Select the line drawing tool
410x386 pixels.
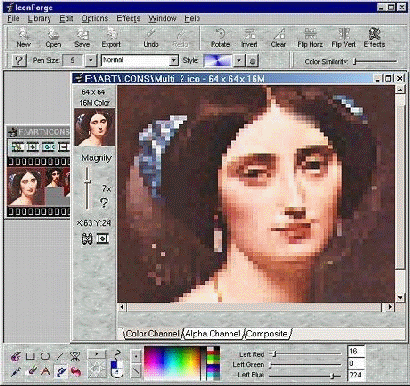pyautogui.click(x=60, y=357)
